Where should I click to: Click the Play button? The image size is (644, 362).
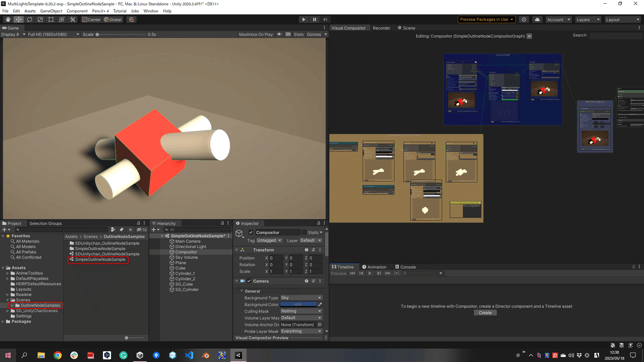tap(304, 19)
